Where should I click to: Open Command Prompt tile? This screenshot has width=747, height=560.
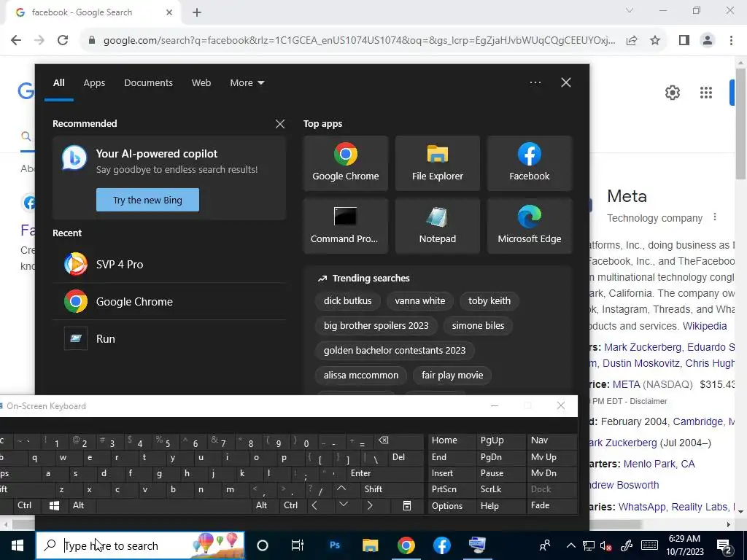click(x=345, y=226)
